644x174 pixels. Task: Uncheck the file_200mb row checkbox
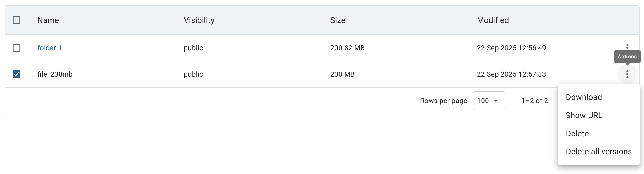(x=17, y=74)
